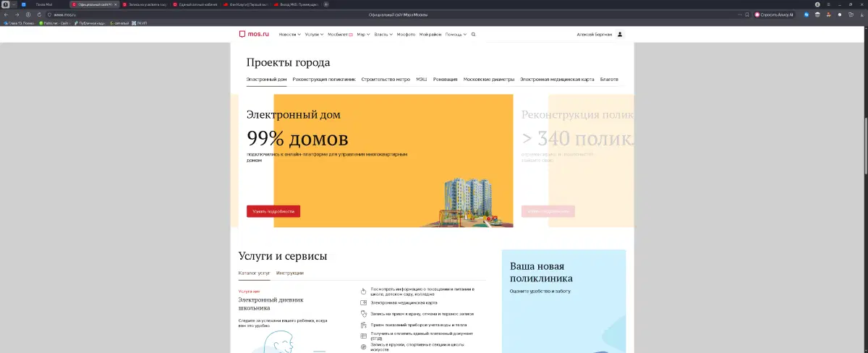This screenshot has width=868, height=353.
Task: Select the Московские диаметры tab
Action: (489, 80)
